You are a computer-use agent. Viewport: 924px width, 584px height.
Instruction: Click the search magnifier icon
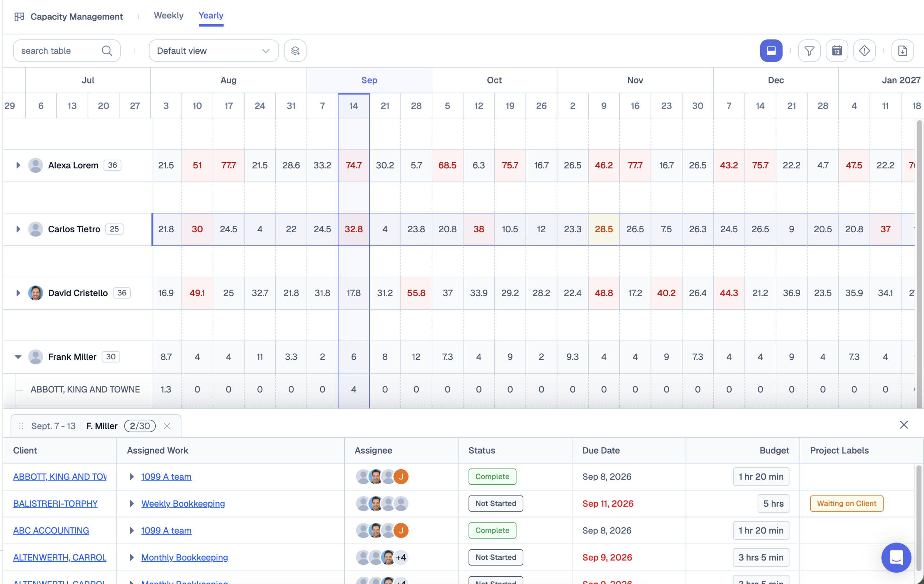[107, 51]
